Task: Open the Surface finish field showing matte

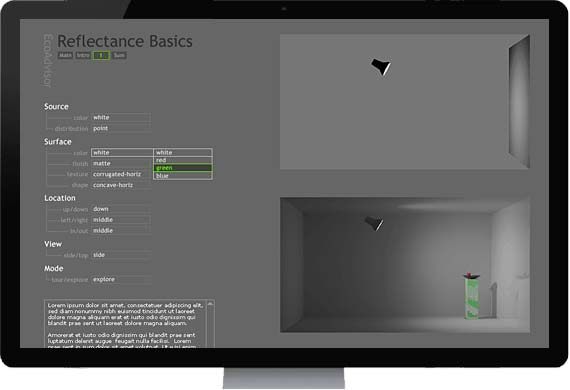Action: point(122,164)
